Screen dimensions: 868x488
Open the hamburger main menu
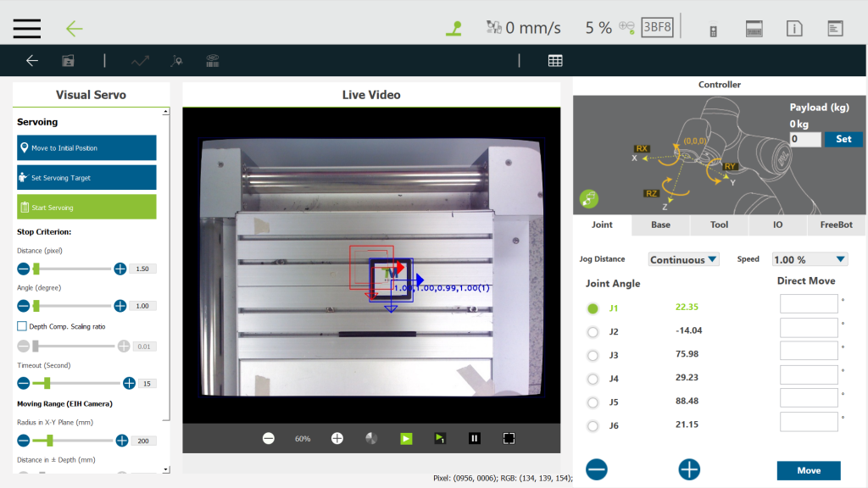point(27,28)
